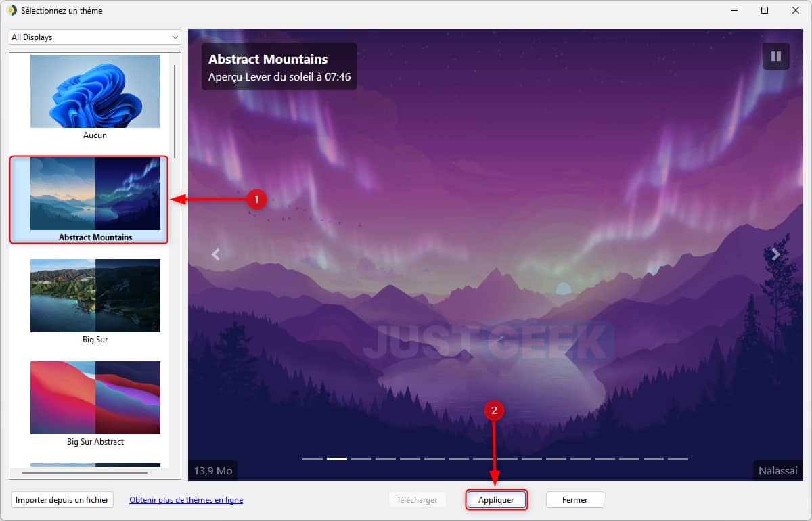812x521 pixels.
Task: Open the All Displays dropdown
Action: tap(95, 37)
